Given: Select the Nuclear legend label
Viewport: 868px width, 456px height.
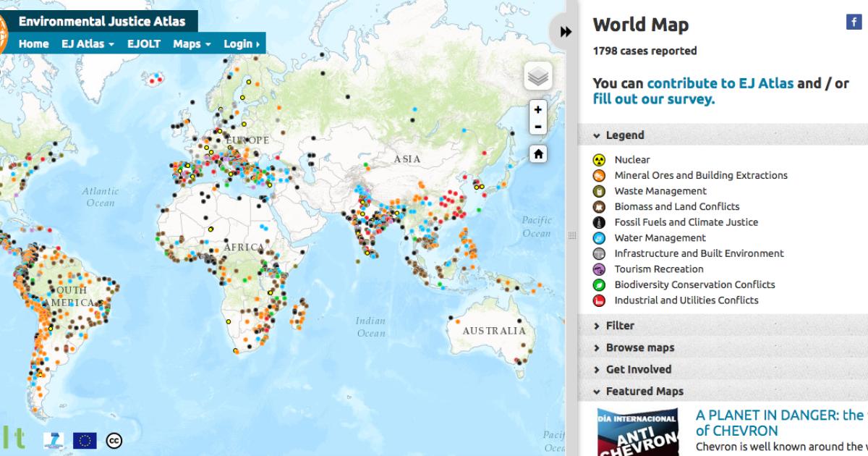Looking at the screenshot, I should (x=632, y=160).
